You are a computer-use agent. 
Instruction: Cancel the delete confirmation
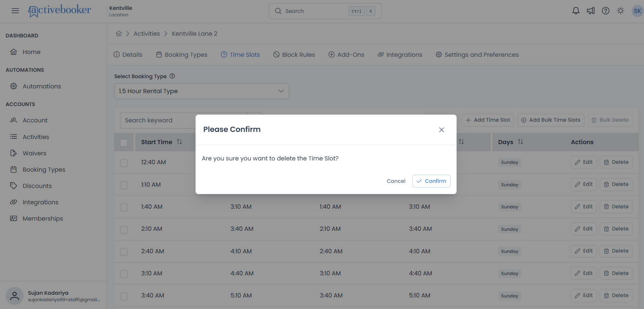pos(396,181)
